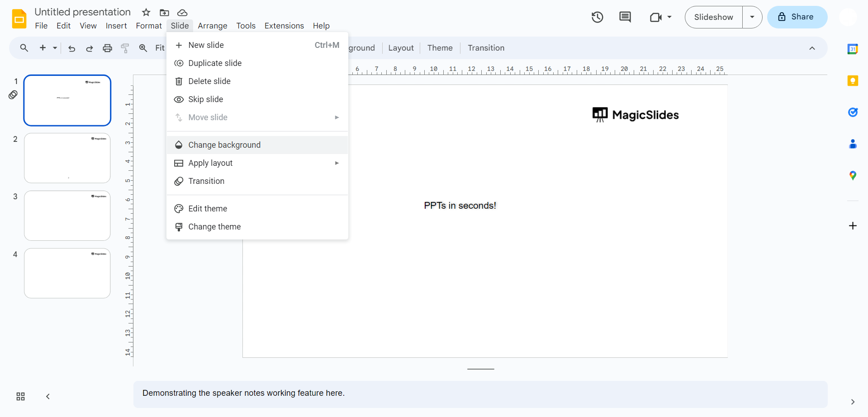
Task: Open Google Tasks side panel
Action: [x=853, y=112]
